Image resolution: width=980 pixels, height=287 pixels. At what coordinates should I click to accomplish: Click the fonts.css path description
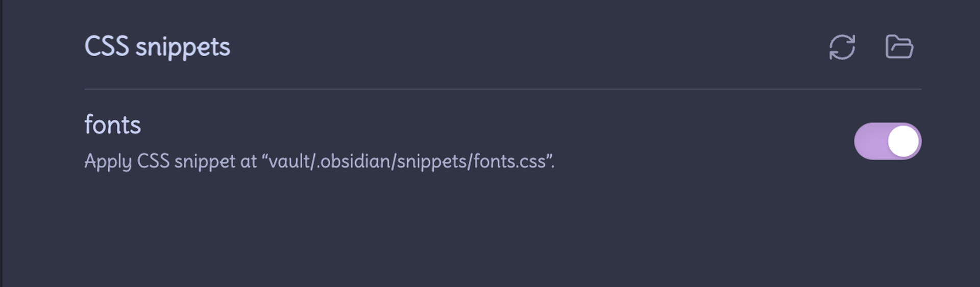pos(319,161)
